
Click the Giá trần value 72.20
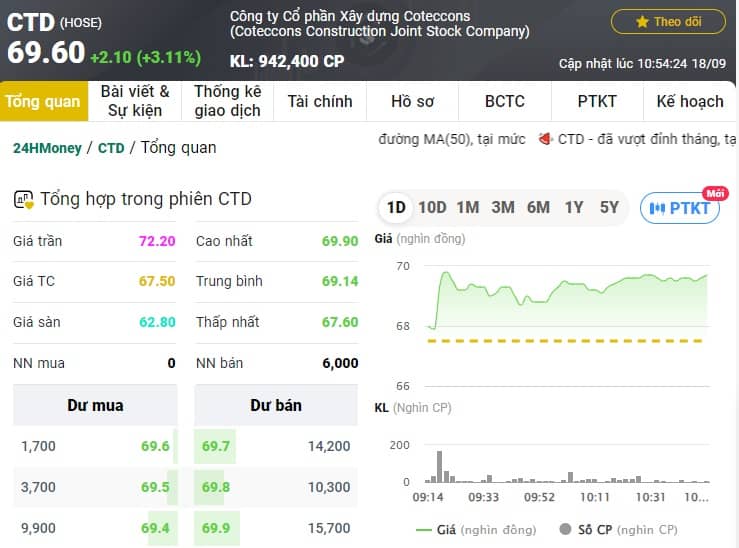click(x=157, y=241)
